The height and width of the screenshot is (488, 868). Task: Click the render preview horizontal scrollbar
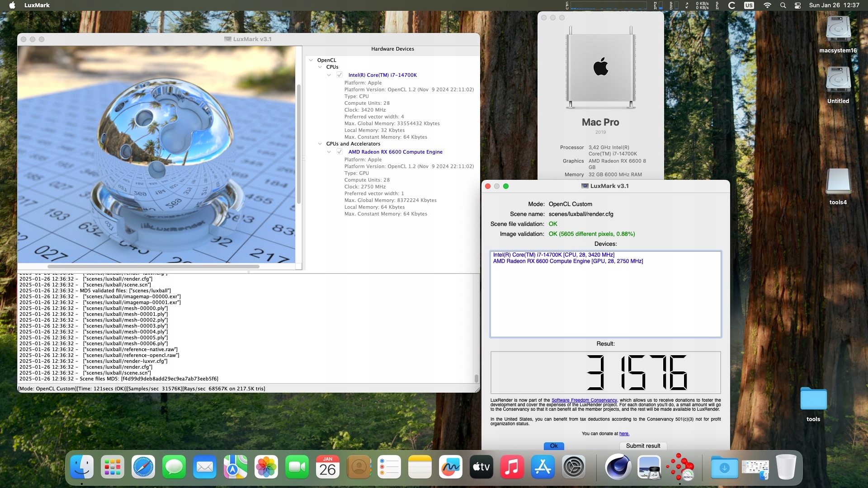pos(154,267)
